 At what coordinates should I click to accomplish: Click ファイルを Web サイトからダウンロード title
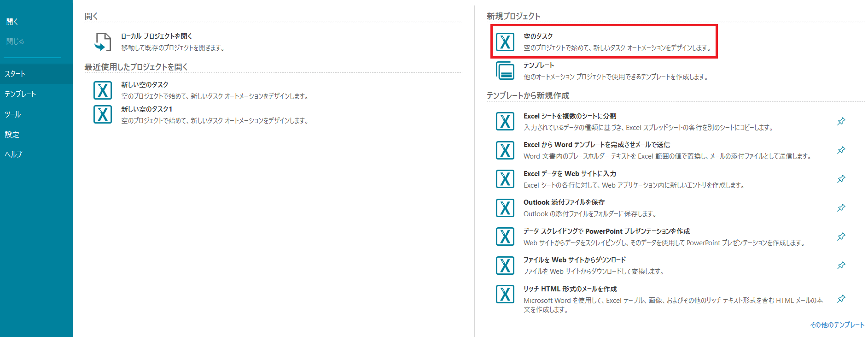pos(575,260)
